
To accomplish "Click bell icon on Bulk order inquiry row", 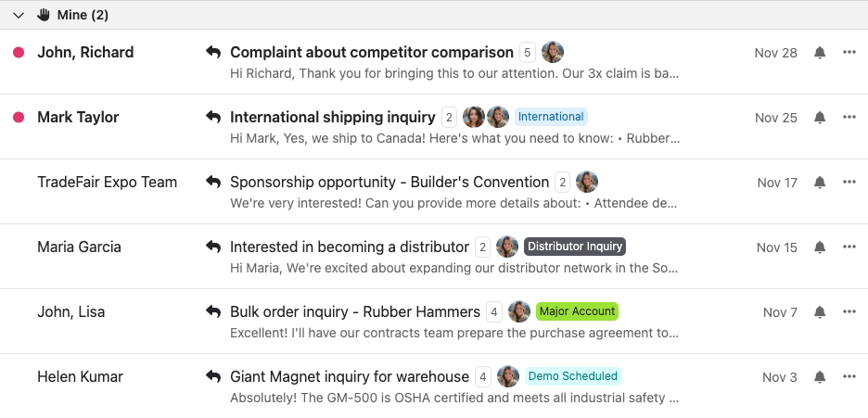I will (820, 312).
